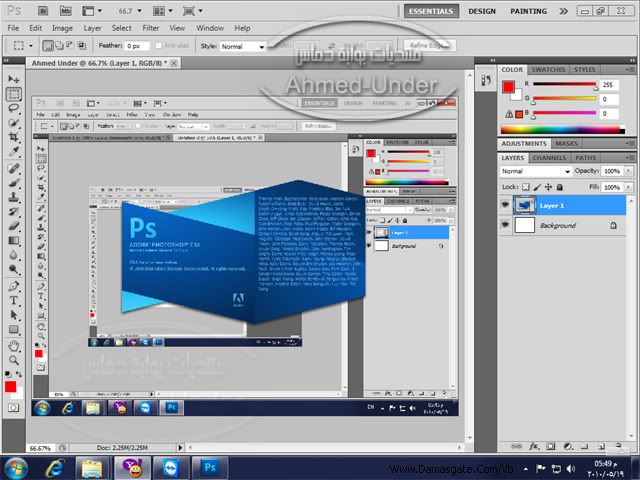
Task: Launch Adobe Bridge from application bar
Action: tap(43, 11)
